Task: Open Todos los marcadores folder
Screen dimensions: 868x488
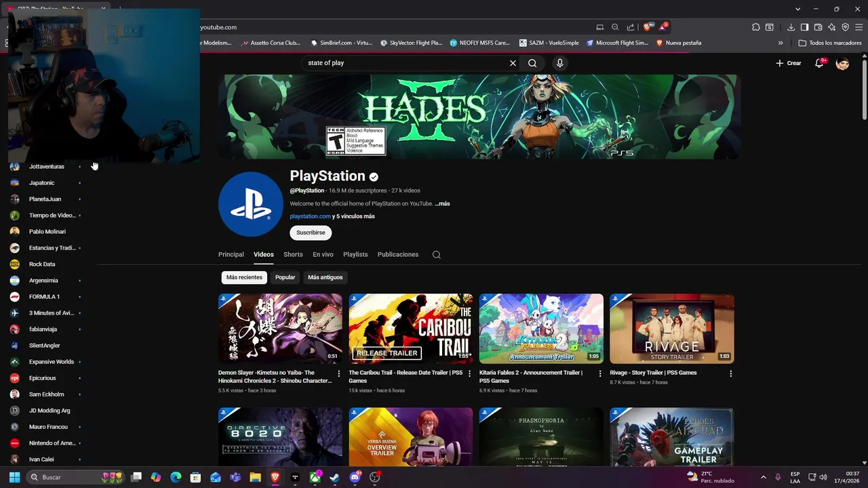Action: coord(830,43)
